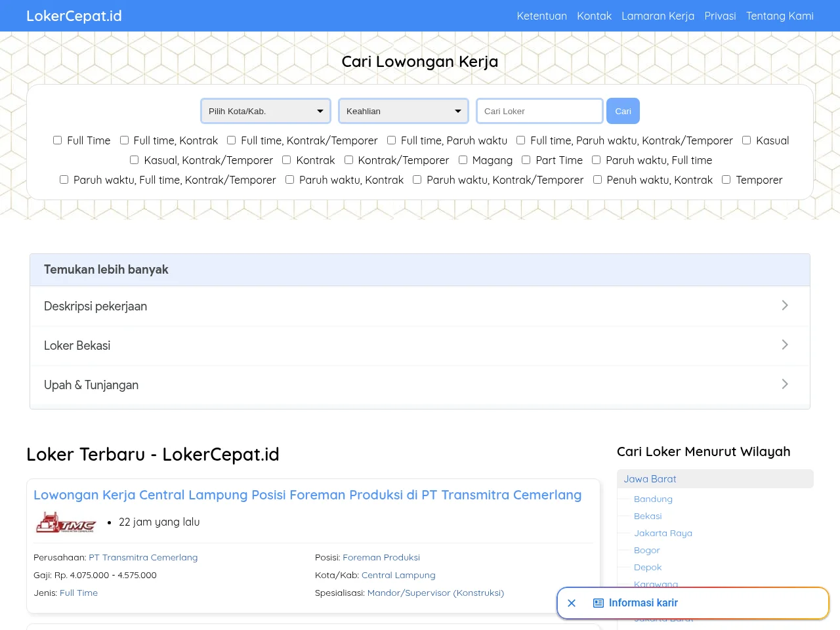Click the Informasi karir news icon
840x630 pixels.
tap(598, 603)
